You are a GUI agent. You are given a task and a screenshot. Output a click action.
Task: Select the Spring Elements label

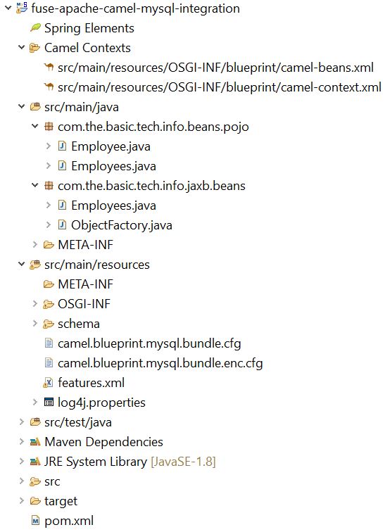click(x=89, y=28)
